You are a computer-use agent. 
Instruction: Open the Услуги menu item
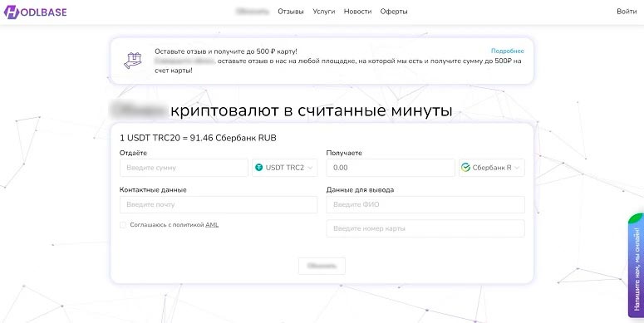point(323,12)
